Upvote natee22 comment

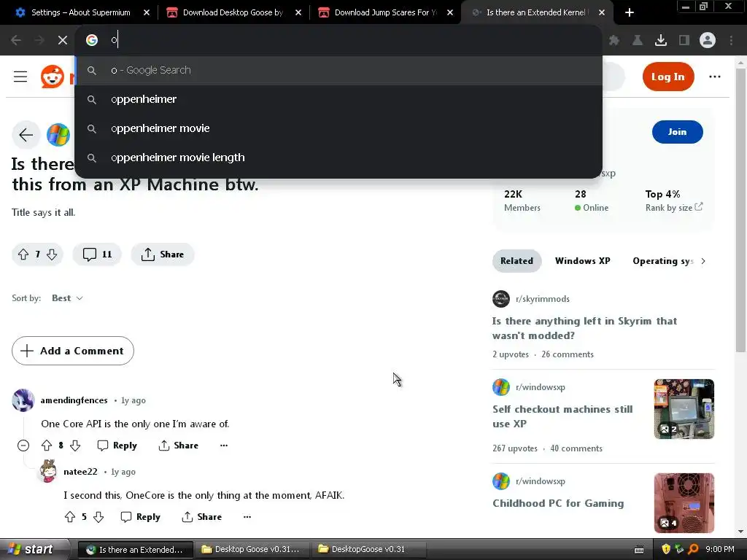[70, 517]
